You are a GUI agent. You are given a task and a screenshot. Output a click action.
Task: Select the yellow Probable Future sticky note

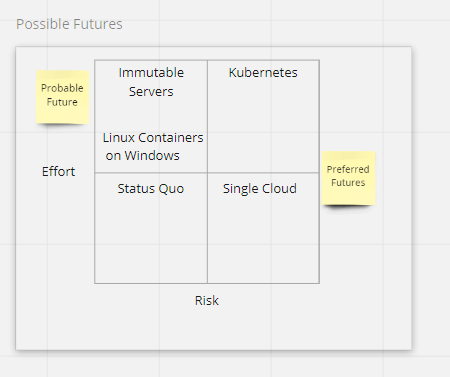(x=62, y=97)
